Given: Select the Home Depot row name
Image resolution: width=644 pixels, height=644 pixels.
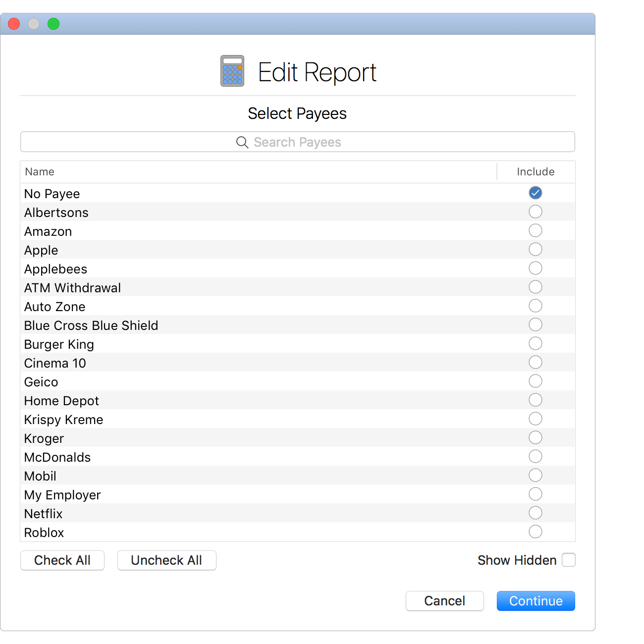Looking at the screenshot, I should [x=61, y=401].
